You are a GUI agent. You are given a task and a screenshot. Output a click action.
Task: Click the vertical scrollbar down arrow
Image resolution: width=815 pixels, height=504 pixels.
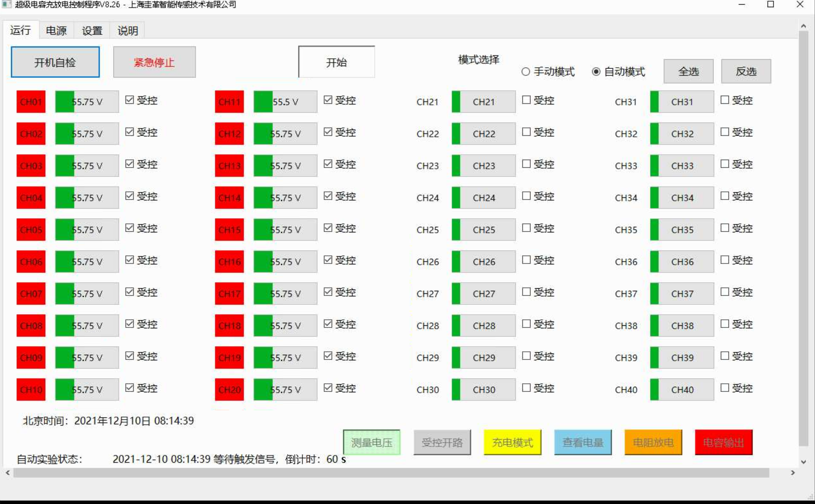pos(803,462)
